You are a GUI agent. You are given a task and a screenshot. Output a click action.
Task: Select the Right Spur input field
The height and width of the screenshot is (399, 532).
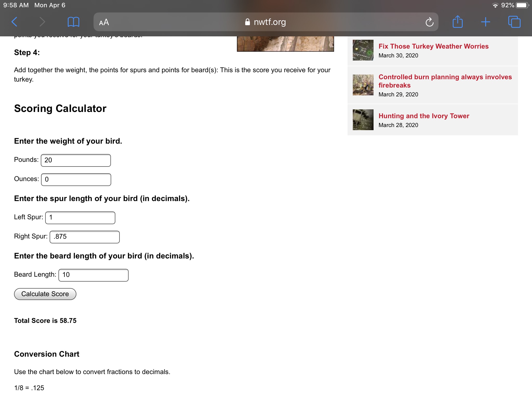click(x=85, y=237)
